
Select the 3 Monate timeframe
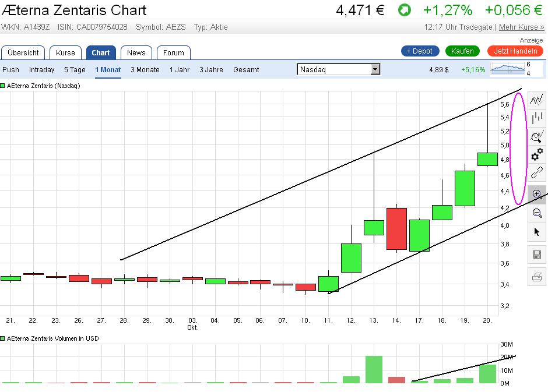pos(145,70)
